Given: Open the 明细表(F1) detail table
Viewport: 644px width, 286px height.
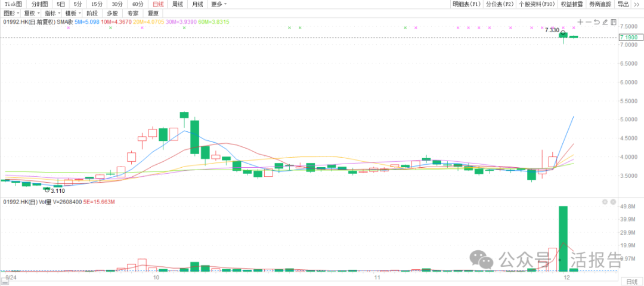Looking at the screenshot, I should point(466,4).
